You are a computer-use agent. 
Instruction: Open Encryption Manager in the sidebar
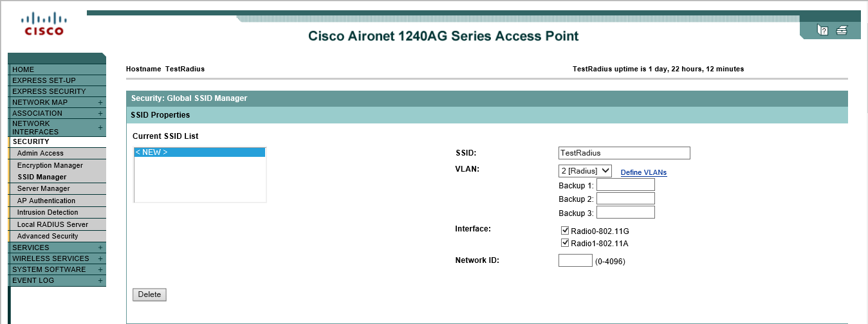click(50, 165)
